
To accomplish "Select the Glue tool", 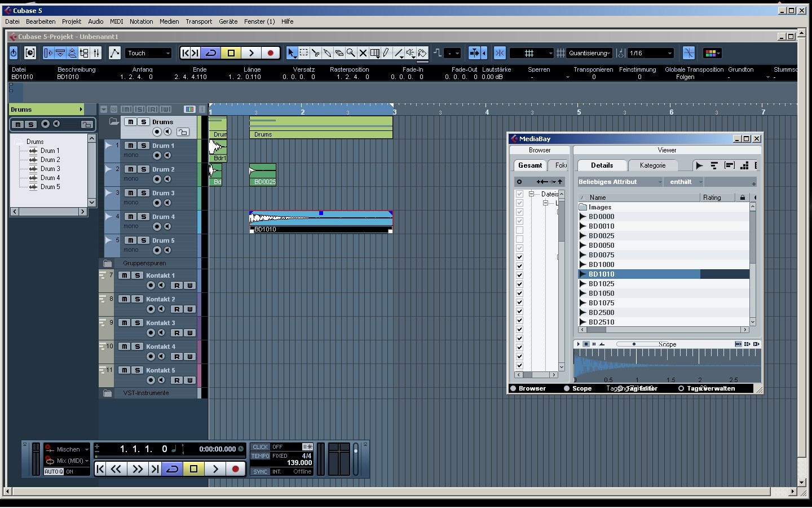I will [327, 53].
